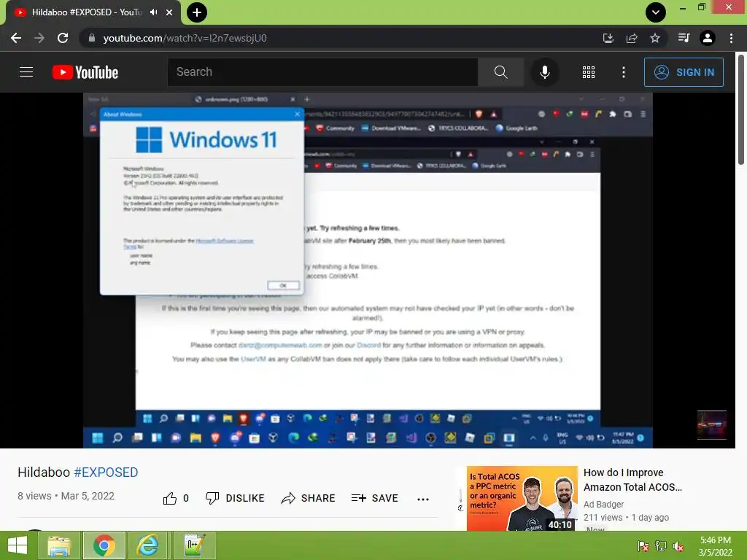Screen dimensions: 747x560
Task: Open the #EXPOSED hashtag link
Action: tap(106, 472)
